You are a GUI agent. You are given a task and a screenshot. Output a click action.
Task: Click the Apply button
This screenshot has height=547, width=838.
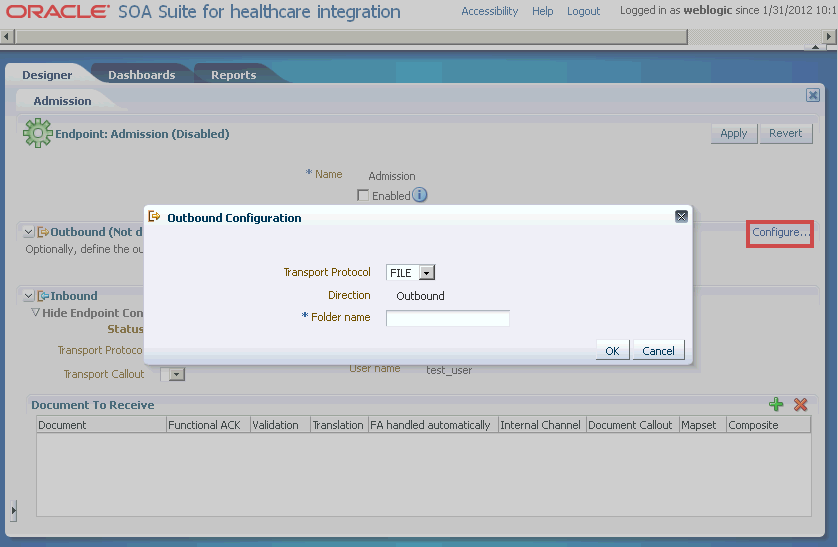734,134
